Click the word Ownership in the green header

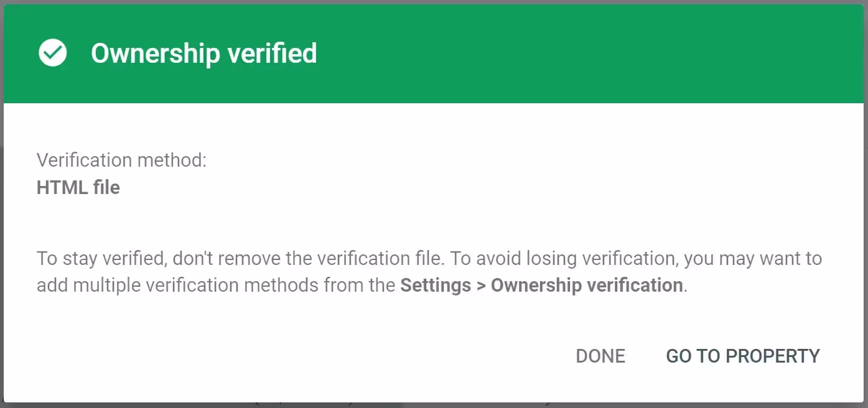pos(156,53)
